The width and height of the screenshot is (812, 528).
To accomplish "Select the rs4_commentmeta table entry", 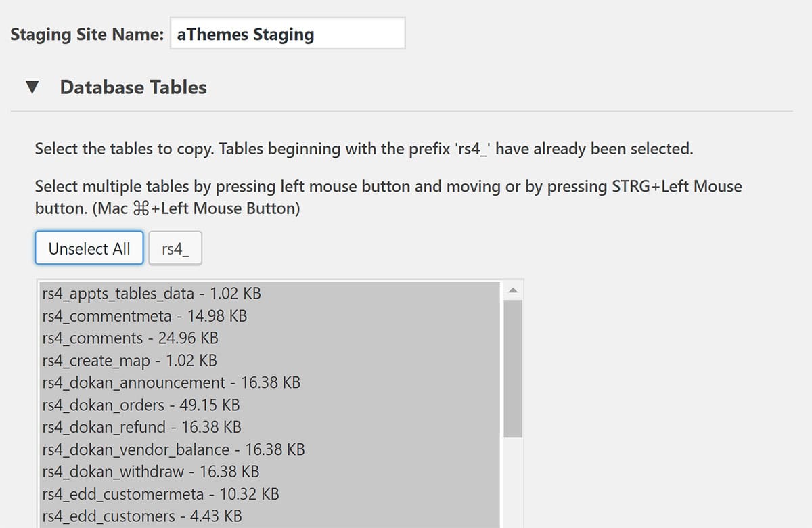I will coord(144,315).
